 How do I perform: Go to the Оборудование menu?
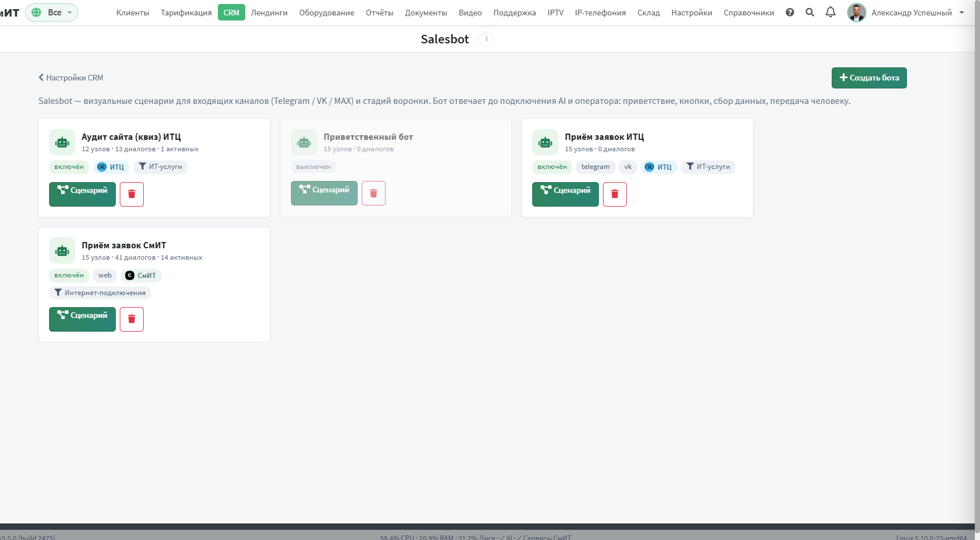click(x=327, y=13)
